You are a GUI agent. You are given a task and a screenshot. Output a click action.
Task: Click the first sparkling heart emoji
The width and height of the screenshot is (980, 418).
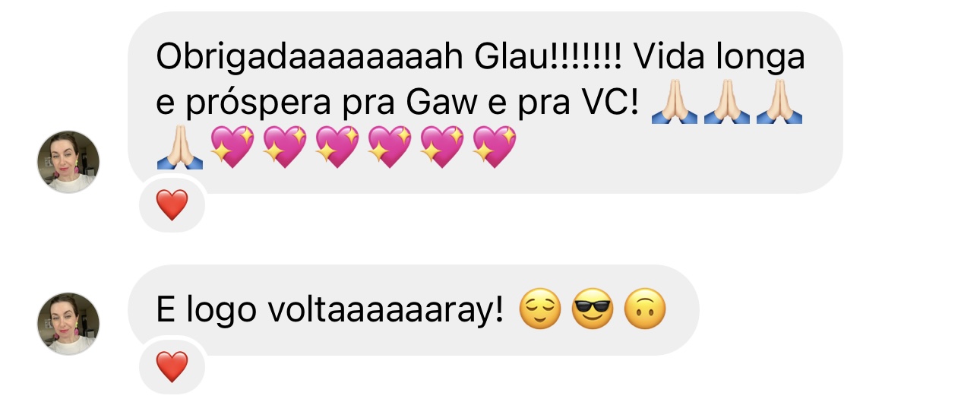[x=232, y=147]
